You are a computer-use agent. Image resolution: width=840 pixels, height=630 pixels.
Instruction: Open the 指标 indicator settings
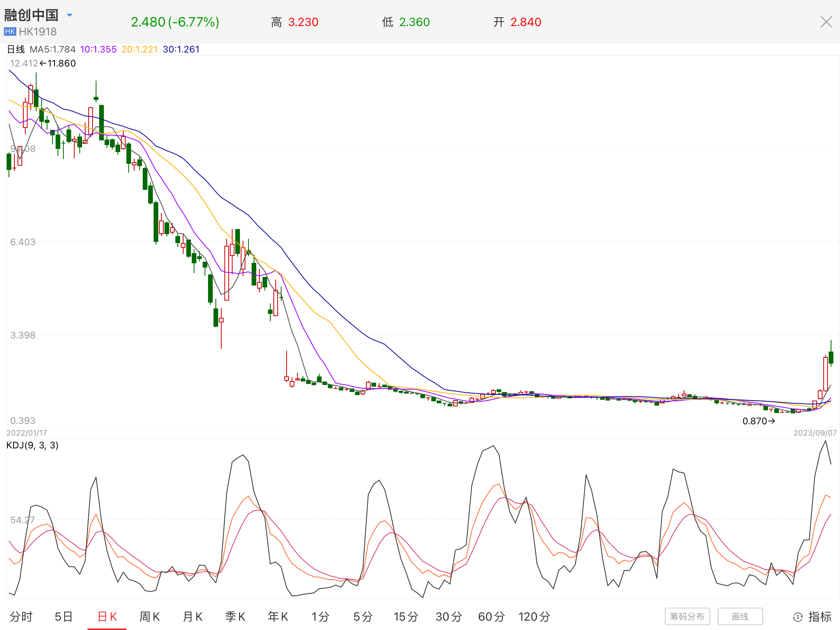[812, 616]
